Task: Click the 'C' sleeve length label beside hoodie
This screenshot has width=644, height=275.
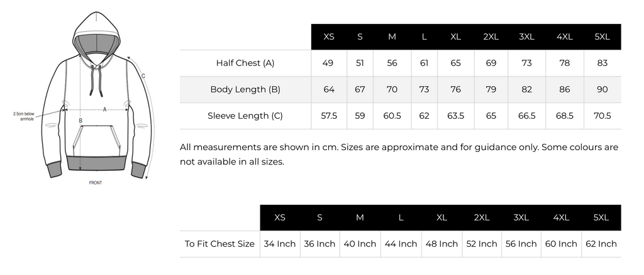Action: click(x=143, y=77)
